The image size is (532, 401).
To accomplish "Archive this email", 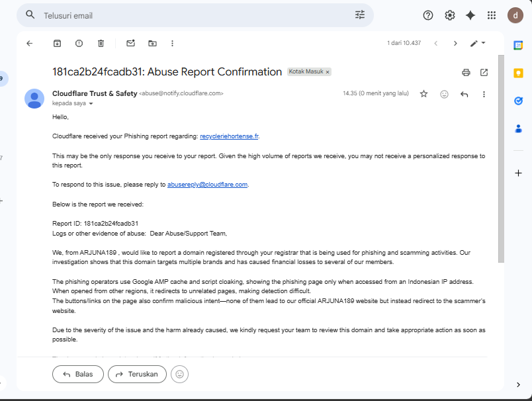I will pyautogui.click(x=58, y=44).
